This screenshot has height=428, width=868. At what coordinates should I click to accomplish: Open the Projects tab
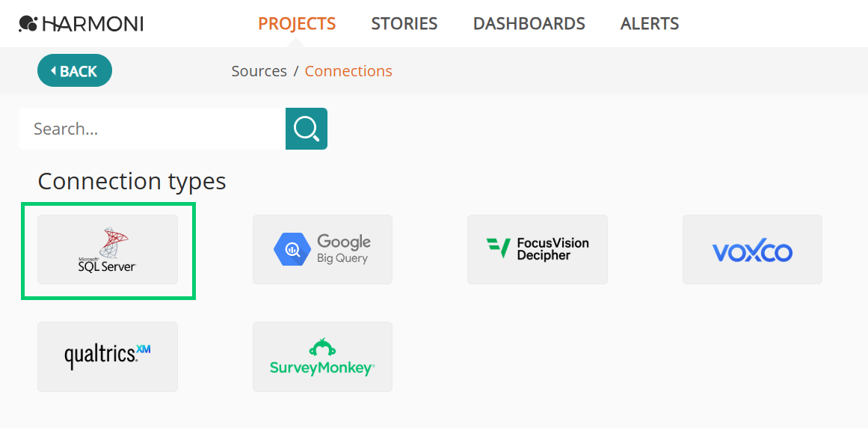297,24
